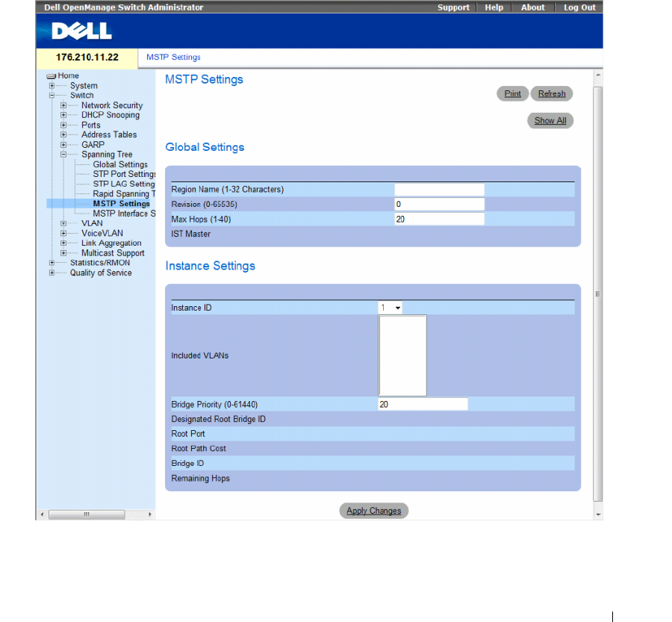Click the IP address 176.210.11.22 label
This screenshot has width=672, height=622.
[87, 57]
